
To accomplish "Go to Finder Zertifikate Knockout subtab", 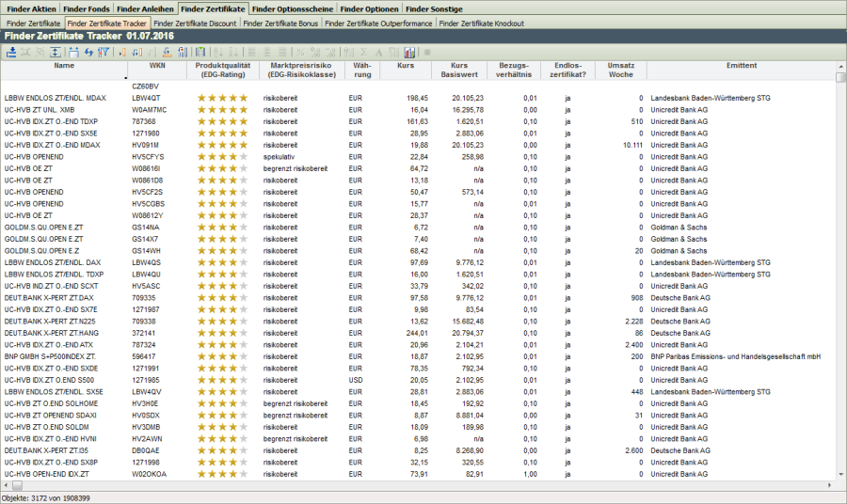I will point(481,23).
